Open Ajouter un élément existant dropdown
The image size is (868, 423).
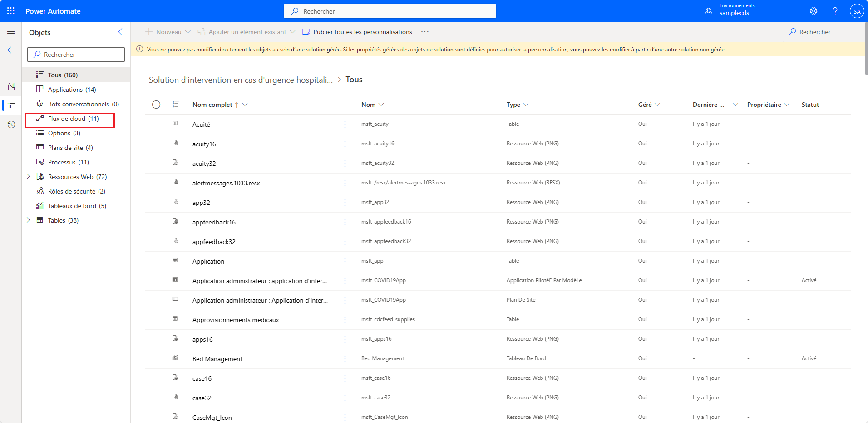point(246,32)
